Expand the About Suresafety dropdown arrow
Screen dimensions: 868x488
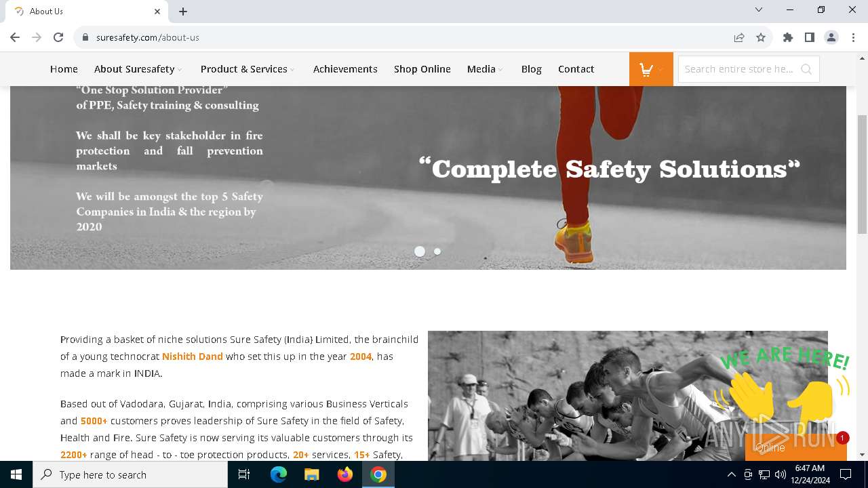pos(180,70)
